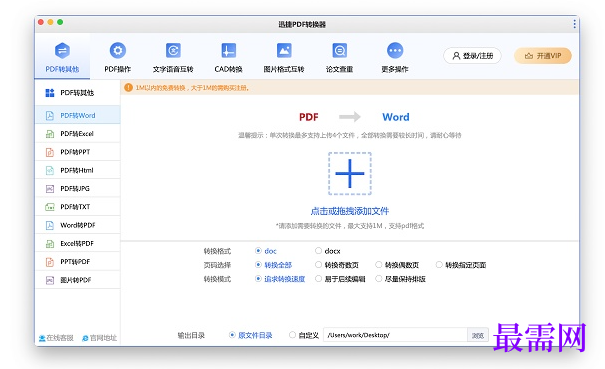Select the docx format radio button
The image size is (605, 369).
318,251
